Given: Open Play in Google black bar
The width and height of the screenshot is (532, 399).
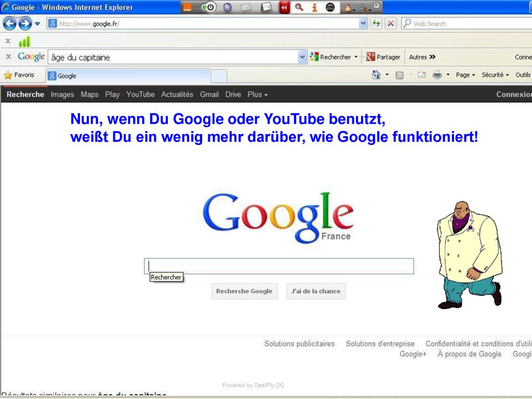Looking at the screenshot, I should click(112, 95).
